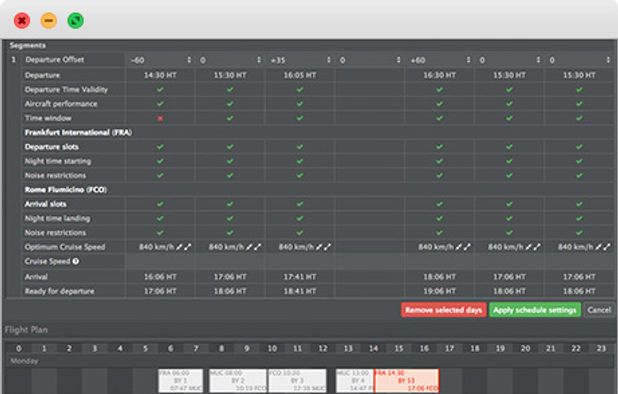Maximize the window with the green button
Image resolution: width=618 pixels, height=394 pixels.
click(x=76, y=20)
